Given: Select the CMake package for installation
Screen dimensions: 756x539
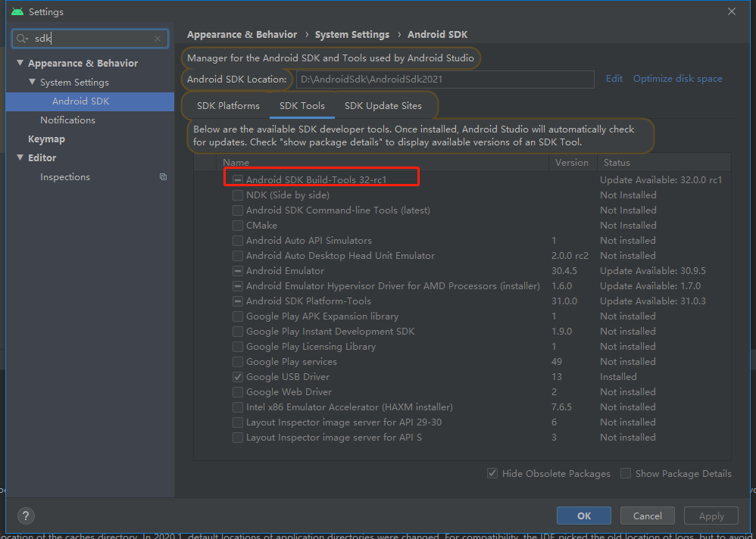Looking at the screenshot, I should (x=237, y=225).
